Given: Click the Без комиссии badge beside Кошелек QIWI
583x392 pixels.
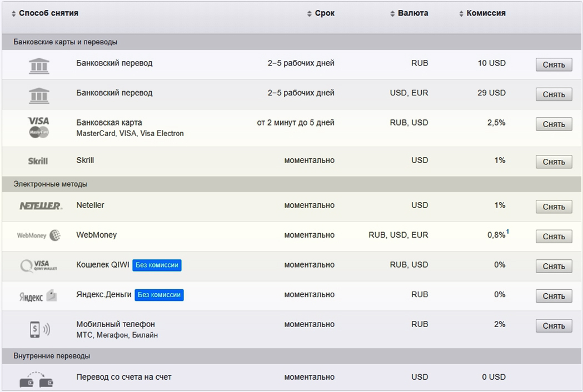Looking at the screenshot, I should tap(157, 265).
